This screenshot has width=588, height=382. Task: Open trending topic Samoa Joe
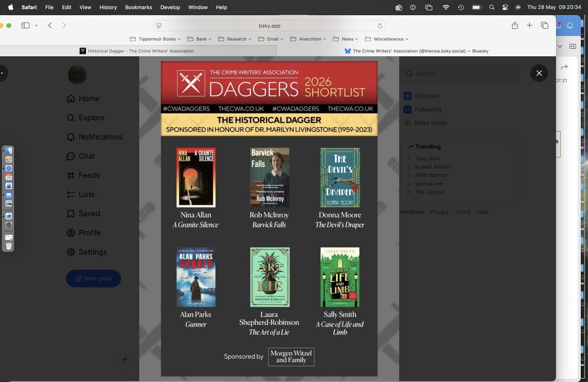429,183
